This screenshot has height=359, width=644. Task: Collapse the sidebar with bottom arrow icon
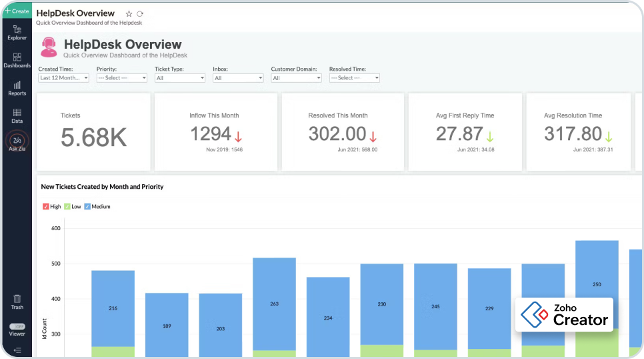17,350
